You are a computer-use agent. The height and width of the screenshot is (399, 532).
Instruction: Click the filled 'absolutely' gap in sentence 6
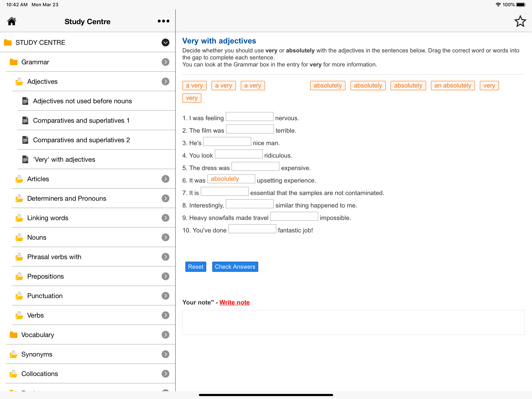pyautogui.click(x=231, y=179)
